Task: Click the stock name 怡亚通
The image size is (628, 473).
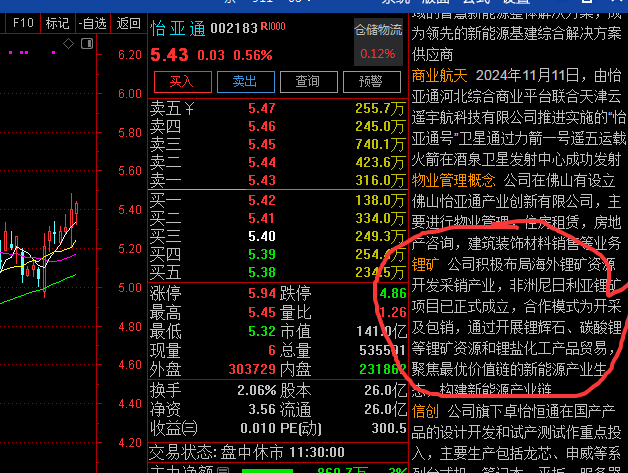Action: click(x=178, y=29)
